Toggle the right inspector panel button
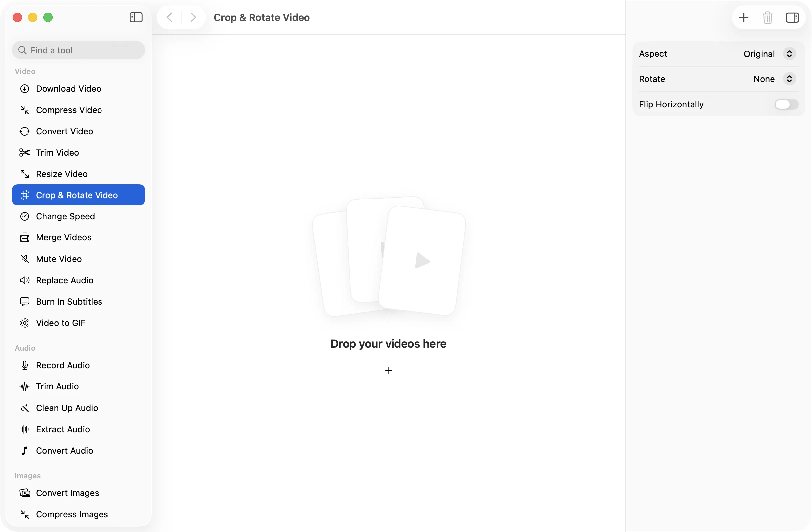This screenshot has height=532, width=812. pos(792,17)
